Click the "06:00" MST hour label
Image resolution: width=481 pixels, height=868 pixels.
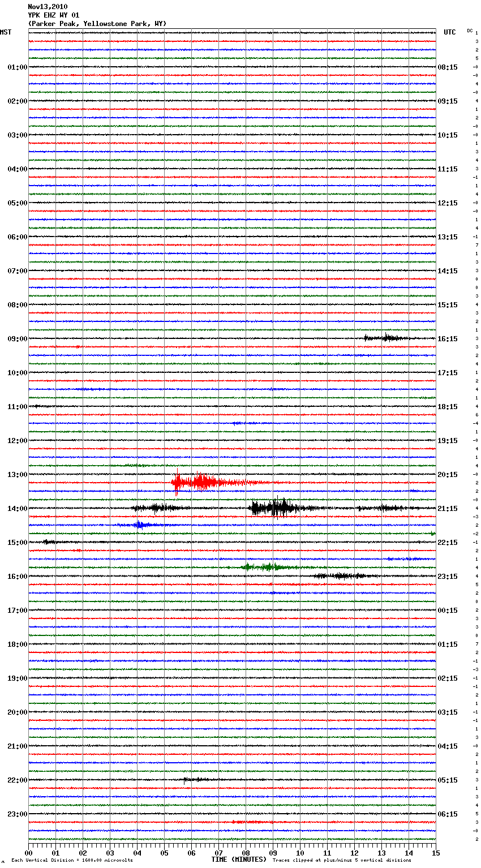coord(18,237)
